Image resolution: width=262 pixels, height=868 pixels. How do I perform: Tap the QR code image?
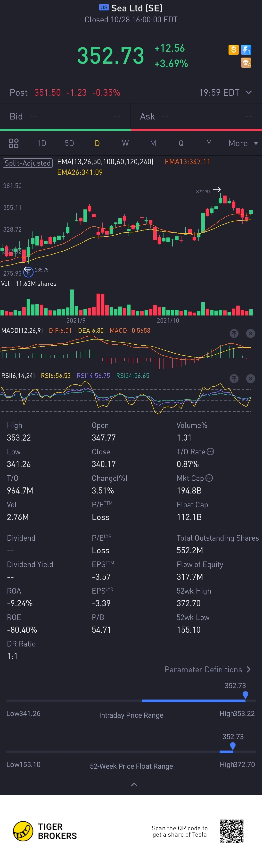232,831
